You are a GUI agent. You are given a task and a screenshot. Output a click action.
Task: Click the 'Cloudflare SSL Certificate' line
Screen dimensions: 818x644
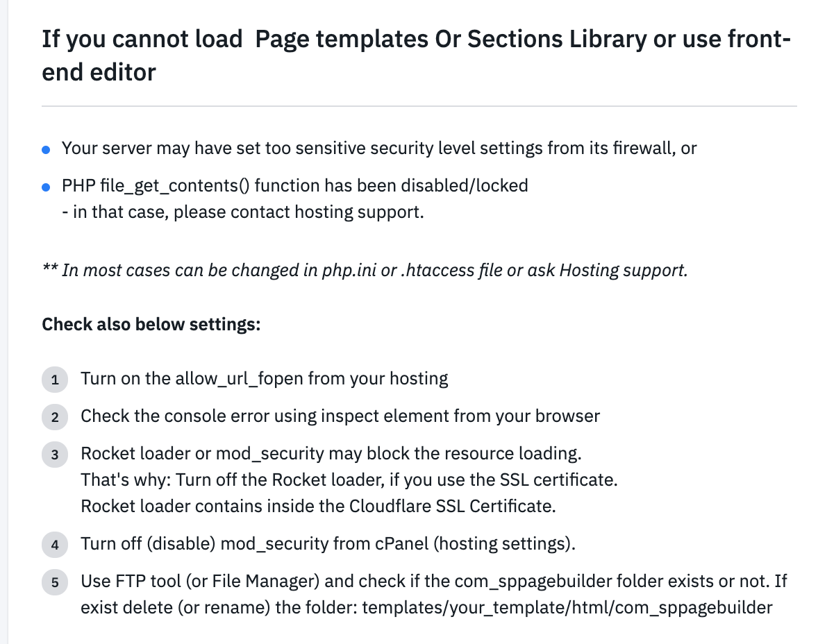point(318,506)
